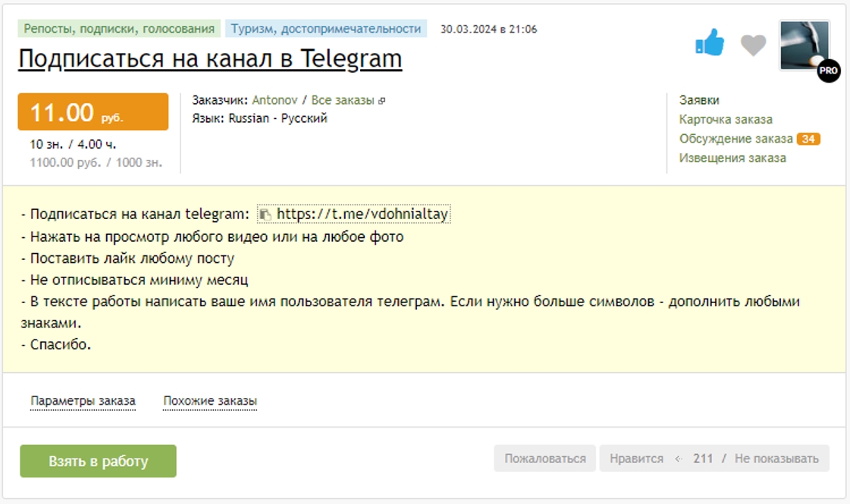Select the Репосты, подписки, голосования tag
The width and height of the screenshot is (850, 504).
click(119, 29)
